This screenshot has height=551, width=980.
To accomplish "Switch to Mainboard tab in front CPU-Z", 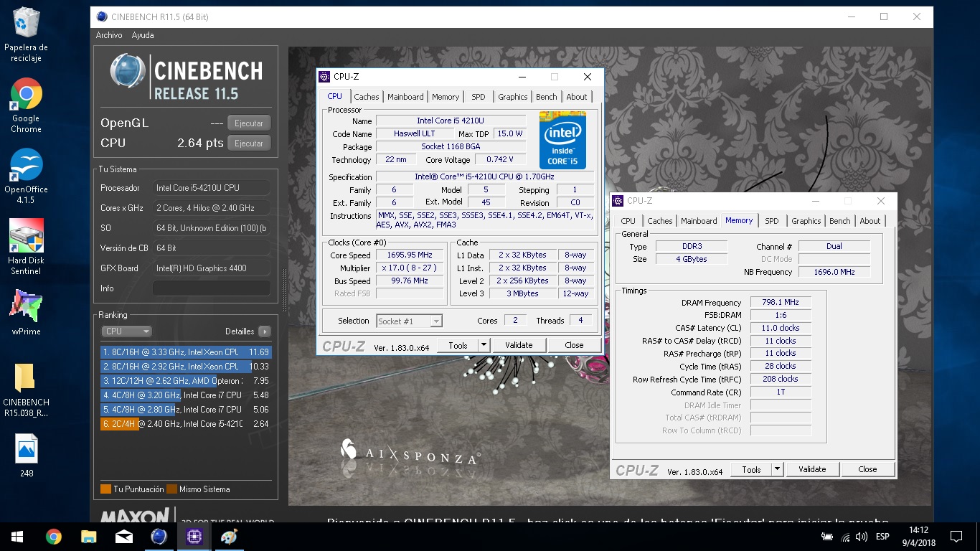I will pos(405,97).
